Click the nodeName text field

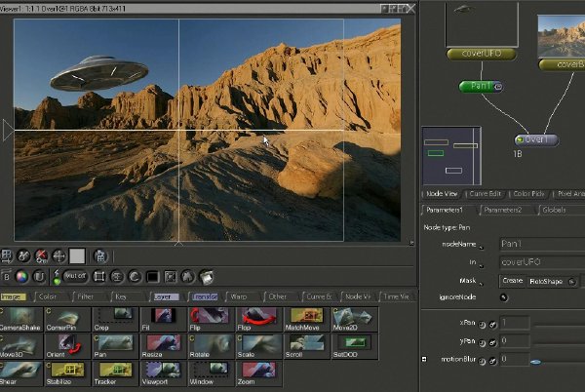click(x=541, y=243)
